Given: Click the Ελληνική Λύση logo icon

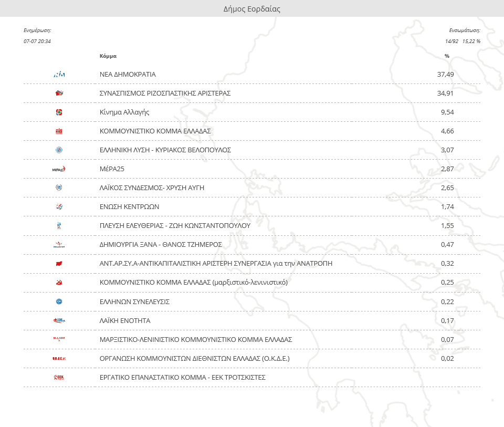Looking at the screenshot, I should (59, 150).
